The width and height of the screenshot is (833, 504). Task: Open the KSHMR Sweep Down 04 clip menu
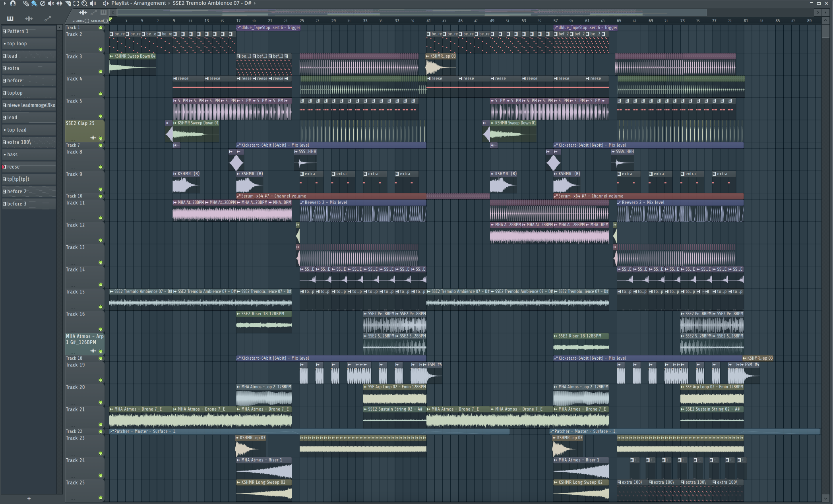pos(112,56)
